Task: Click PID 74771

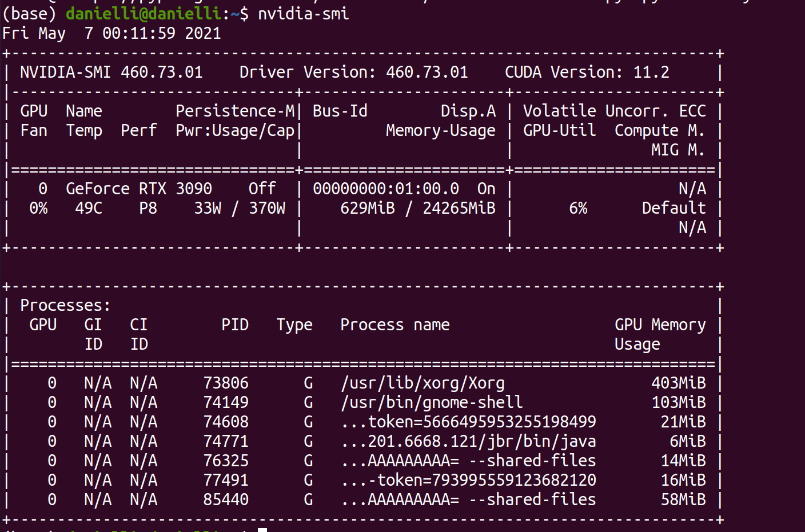Action: tap(226, 441)
